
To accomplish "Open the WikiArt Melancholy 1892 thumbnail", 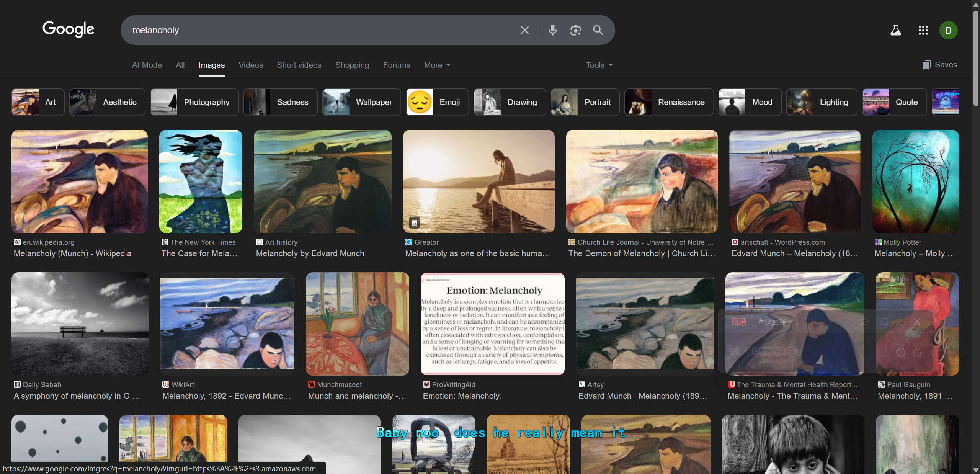I will 227,324.
